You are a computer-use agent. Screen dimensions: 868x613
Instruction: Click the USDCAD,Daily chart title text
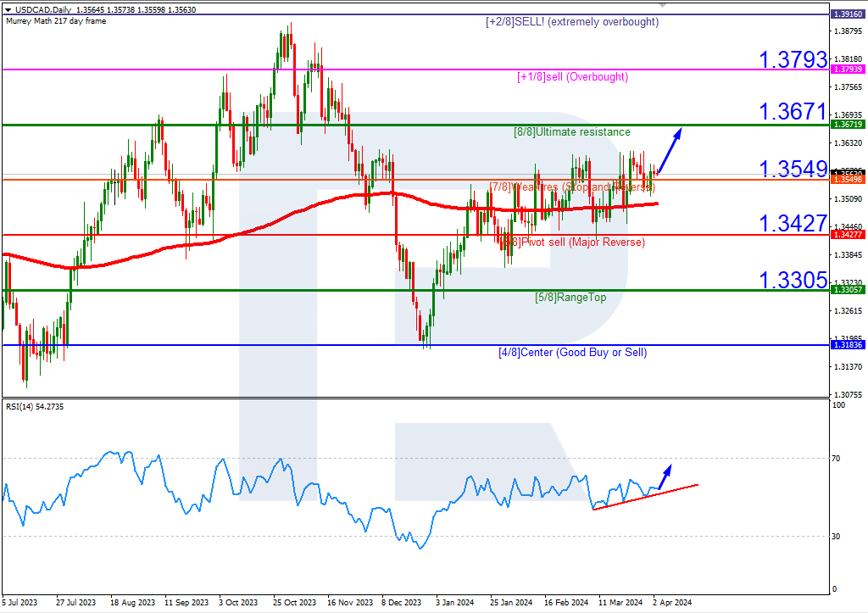tap(44, 10)
